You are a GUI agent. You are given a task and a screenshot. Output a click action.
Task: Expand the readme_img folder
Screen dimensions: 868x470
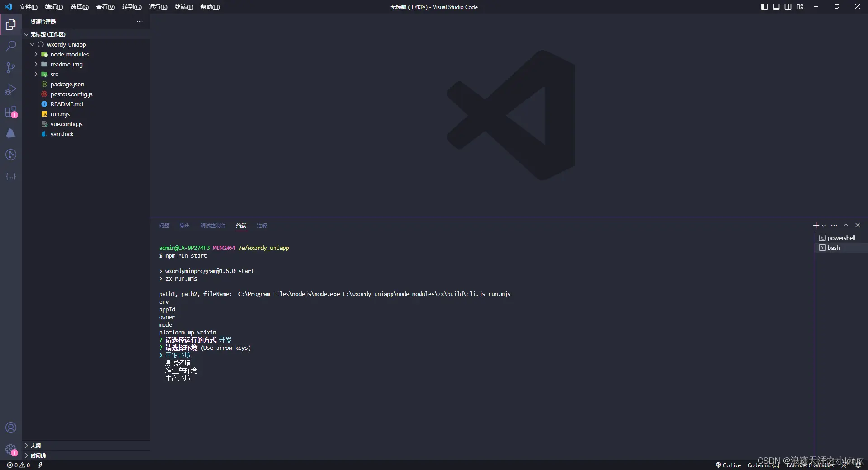click(x=86, y=64)
